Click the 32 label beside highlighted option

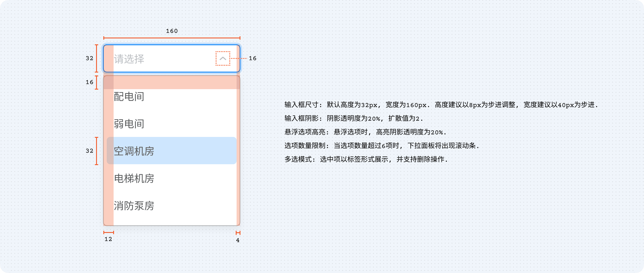[89, 151]
